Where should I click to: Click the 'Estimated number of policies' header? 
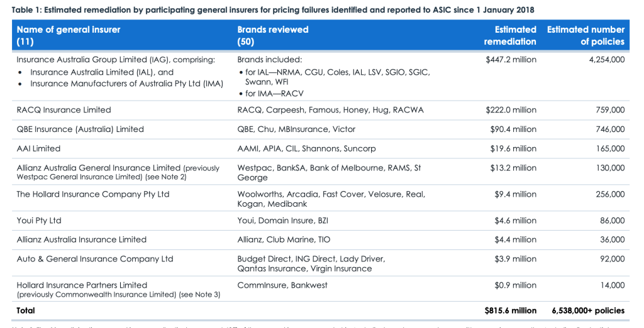click(586, 35)
